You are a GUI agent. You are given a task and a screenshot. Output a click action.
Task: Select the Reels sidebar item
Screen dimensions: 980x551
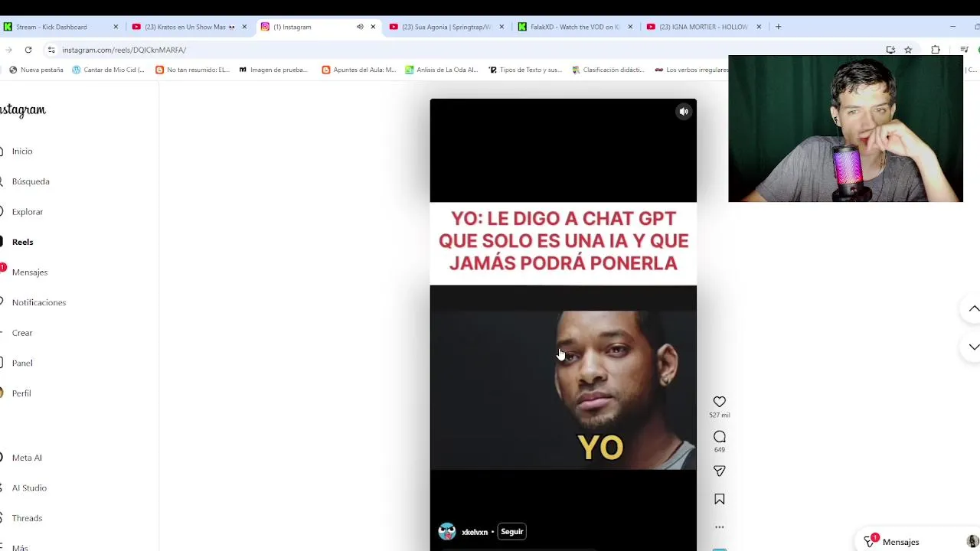22,242
